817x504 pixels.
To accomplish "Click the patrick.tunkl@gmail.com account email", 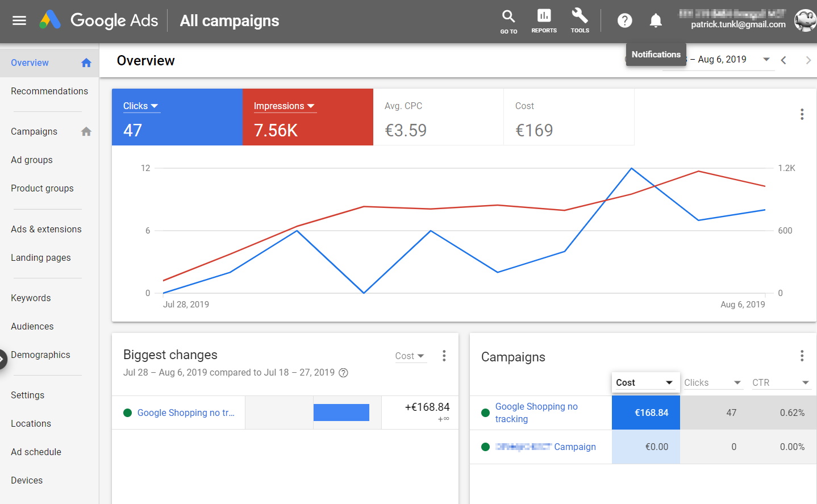I will pos(738,24).
